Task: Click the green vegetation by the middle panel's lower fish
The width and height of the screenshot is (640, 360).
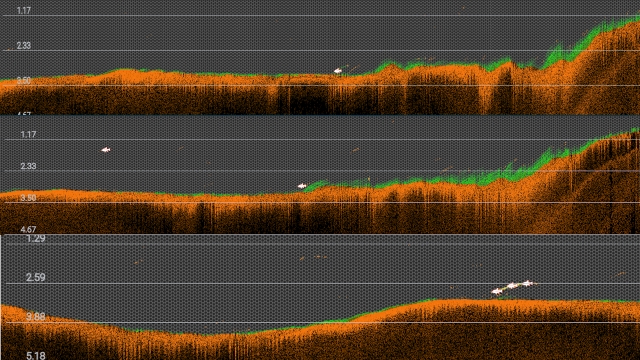Action: click(316, 186)
